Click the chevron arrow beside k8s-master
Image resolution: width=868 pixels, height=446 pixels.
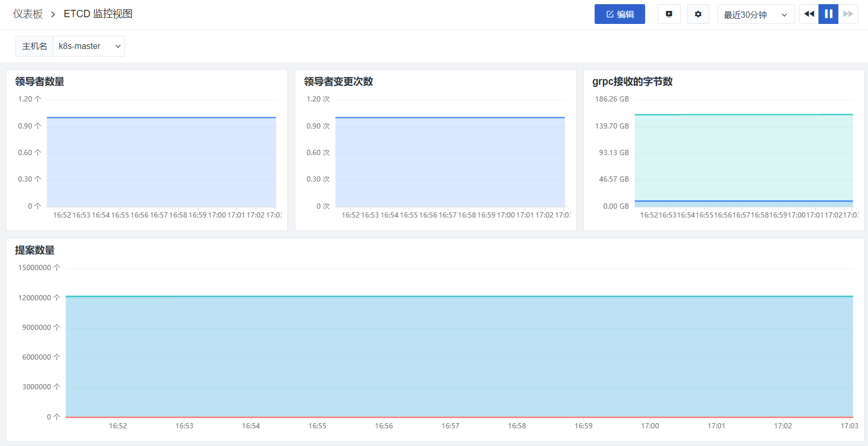point(118,46)
